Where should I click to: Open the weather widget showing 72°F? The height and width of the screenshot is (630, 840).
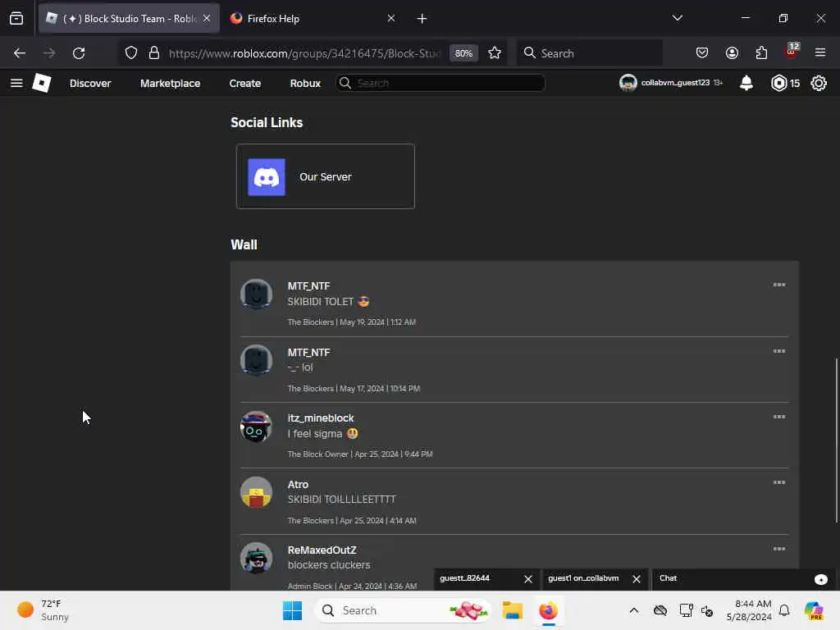pos(43,610)
